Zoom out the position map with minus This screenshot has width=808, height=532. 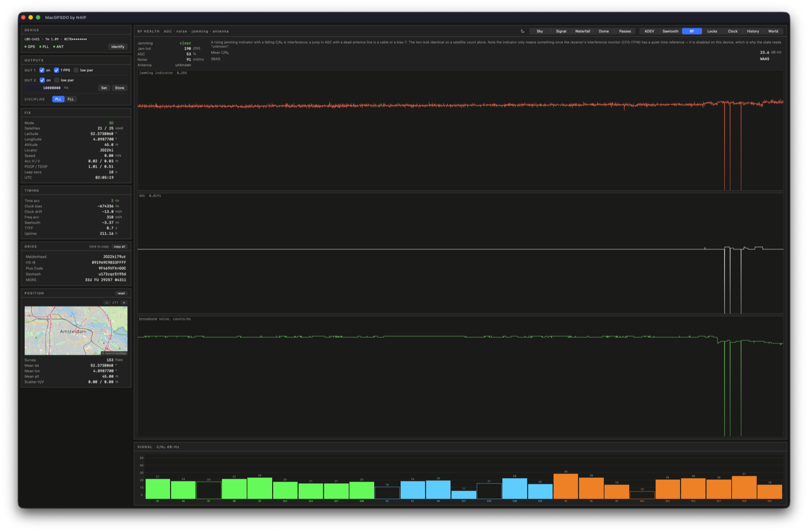[107, 303]
